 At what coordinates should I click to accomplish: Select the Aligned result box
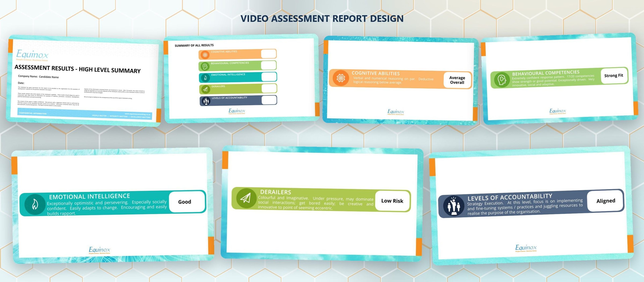605,201
